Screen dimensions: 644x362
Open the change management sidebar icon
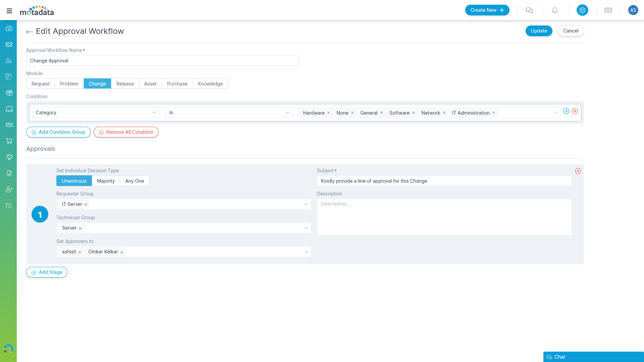point(9,77)
